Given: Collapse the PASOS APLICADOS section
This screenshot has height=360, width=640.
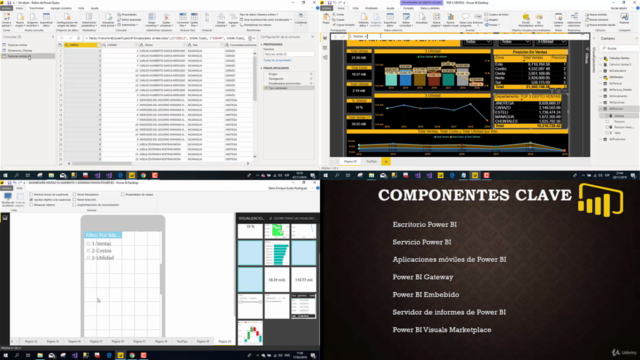Looking at the screenshot, I should click(x=262, y=68).
